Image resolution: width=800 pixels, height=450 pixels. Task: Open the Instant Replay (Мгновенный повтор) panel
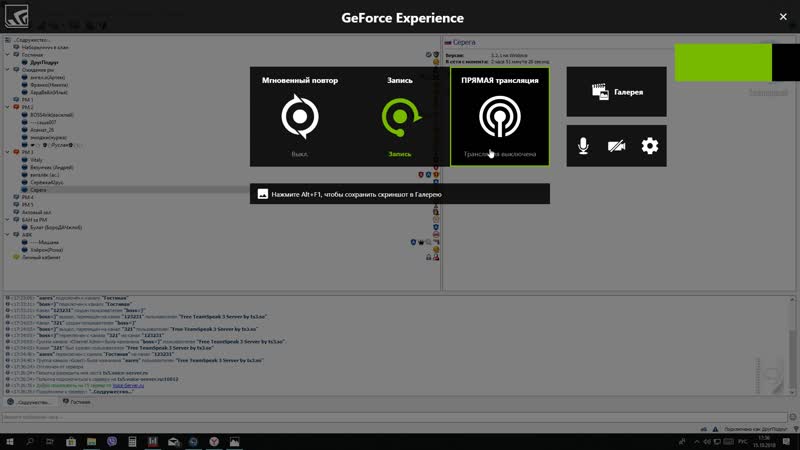coord(299,116)
